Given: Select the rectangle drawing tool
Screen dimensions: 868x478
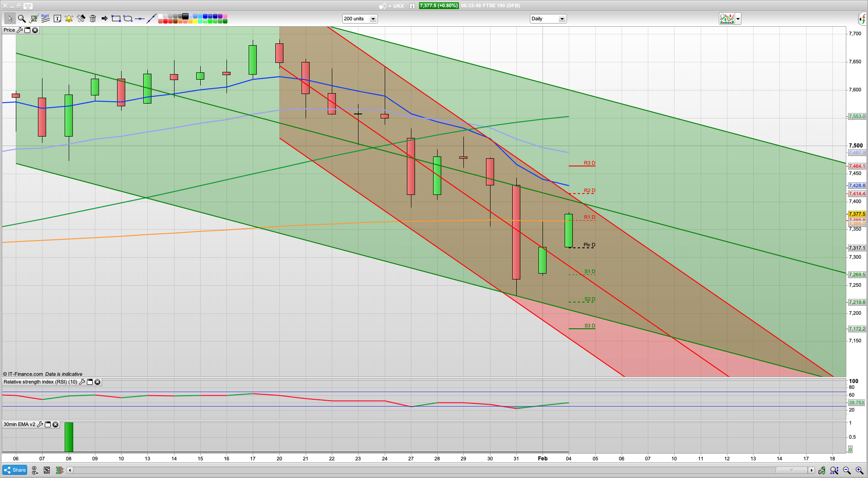Looking at the screenshot, I should (x=116, y=19).
